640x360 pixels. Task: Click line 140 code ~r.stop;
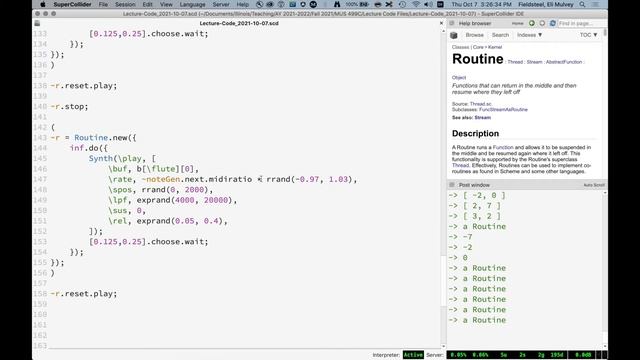(x=69, y=107)
